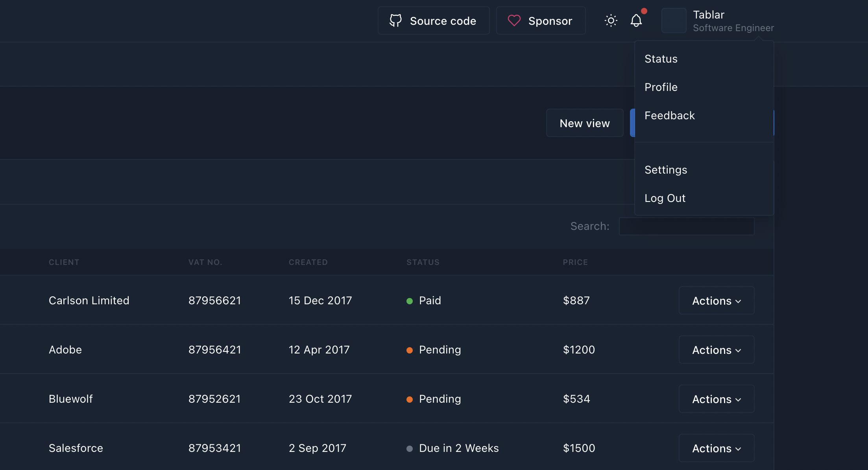Click created date 23 Oct 2017
The width and height of the screenshot is (868, 470).
coord(320,399)
